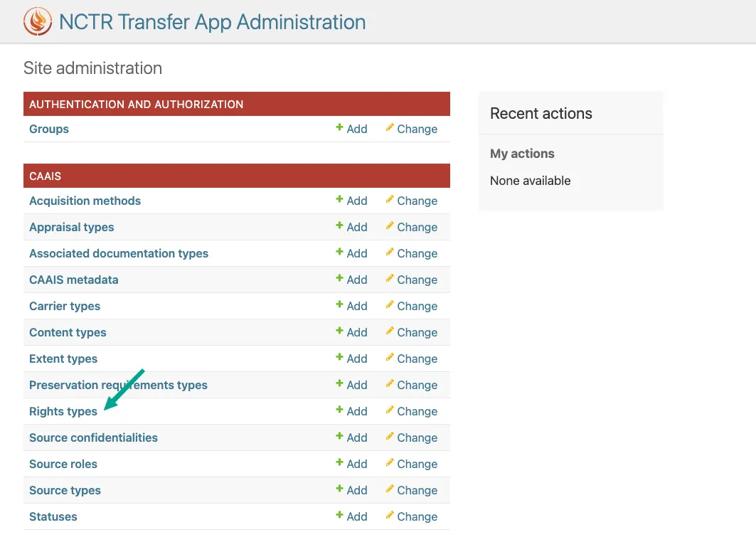Open Content types
The height and width of the screenshot is (547, 756).
coord(68,332)
